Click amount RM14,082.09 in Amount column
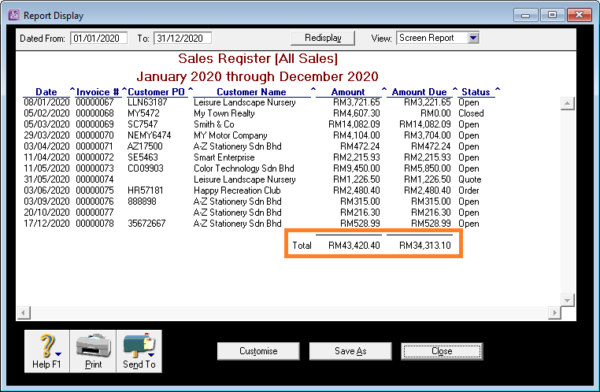The height and width of the screenshot is (392, 600). click(x=354, y=124)
